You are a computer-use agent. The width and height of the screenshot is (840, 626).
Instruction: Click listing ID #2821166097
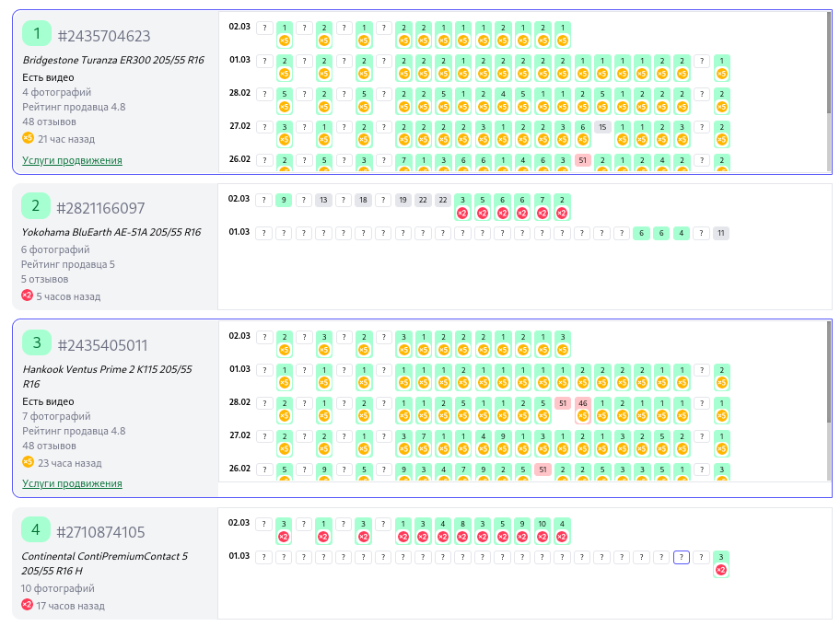(x=100, y=208)
